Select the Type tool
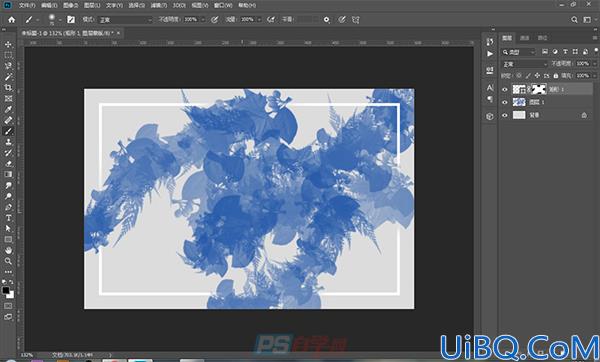Viewport: 600px width, 362px height. pyautogui.click(x=8, y=218)
